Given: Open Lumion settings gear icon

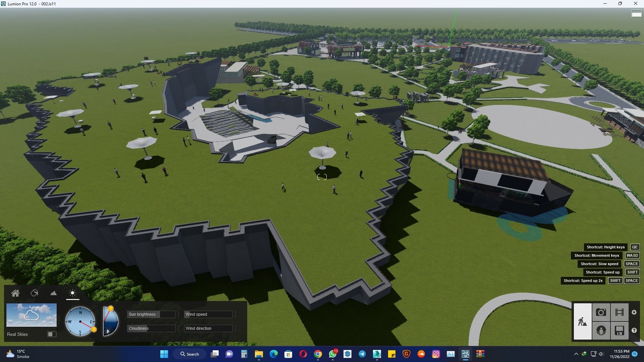Looking at the screenshot, I should (634, 312).
